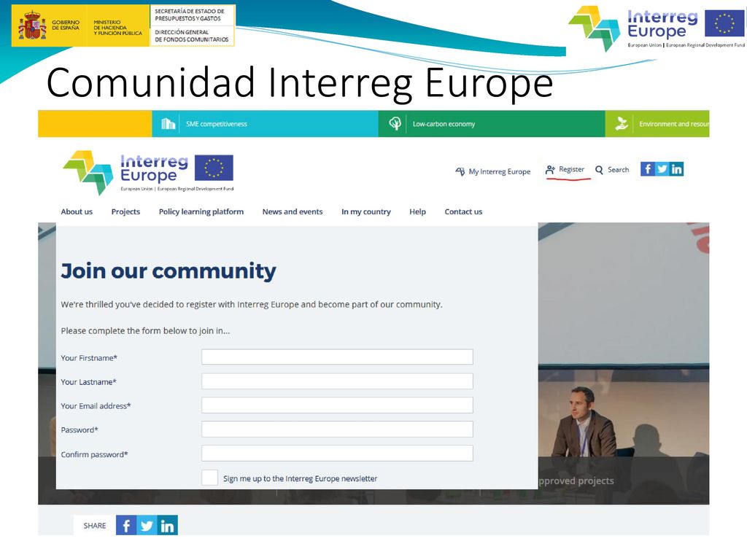Viewport: 747px width, 560px height.
Task: Click the Facebook icon in the header
Action: pos(648,169)
